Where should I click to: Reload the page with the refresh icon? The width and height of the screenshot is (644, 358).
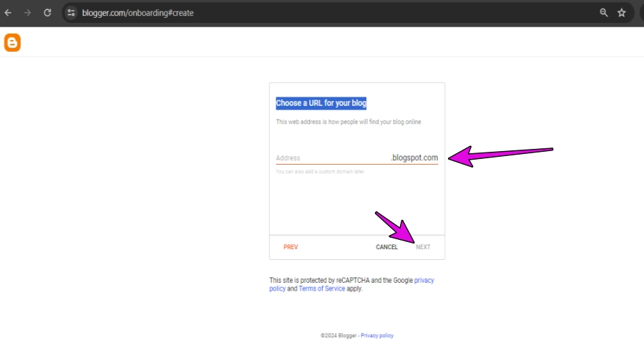pyautogui.click(x=48, y=13)
